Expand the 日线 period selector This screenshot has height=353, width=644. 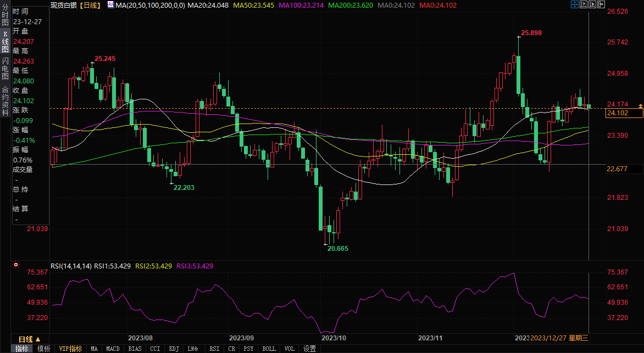tap(26, 339)
